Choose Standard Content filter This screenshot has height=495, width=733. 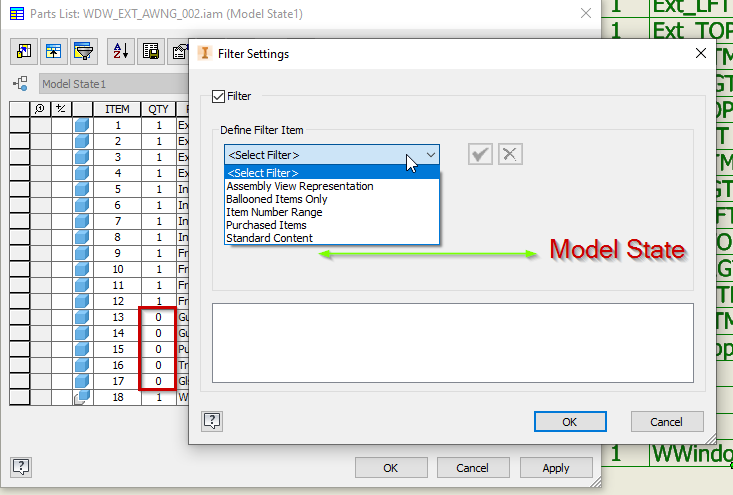point(332,238)
